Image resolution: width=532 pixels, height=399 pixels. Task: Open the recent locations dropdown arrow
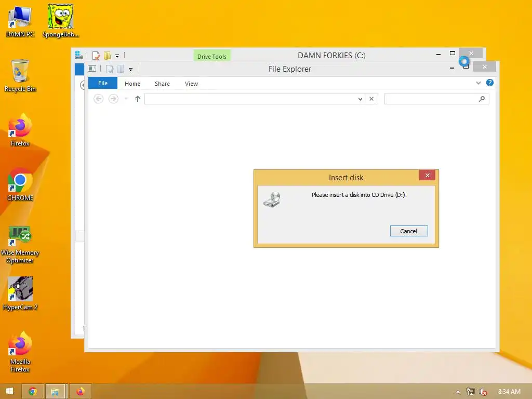click(126, 99)
